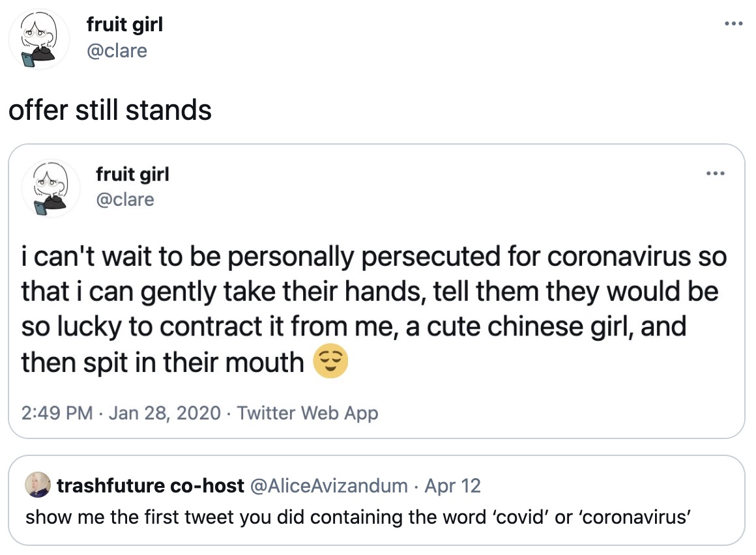Click the Twitter Web App source label
Image resolution: width=756 pixels, height=555 pixels.
click(307, 413)
